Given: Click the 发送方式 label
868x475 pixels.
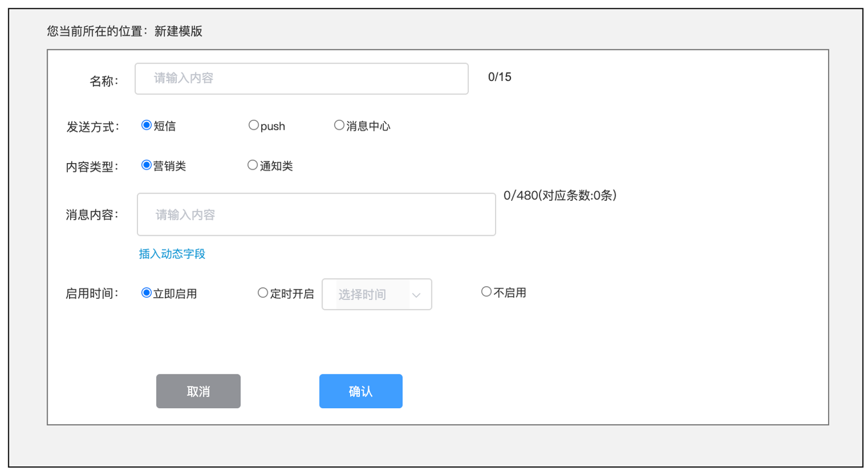Looking at the screenshot, I should 93,127.
